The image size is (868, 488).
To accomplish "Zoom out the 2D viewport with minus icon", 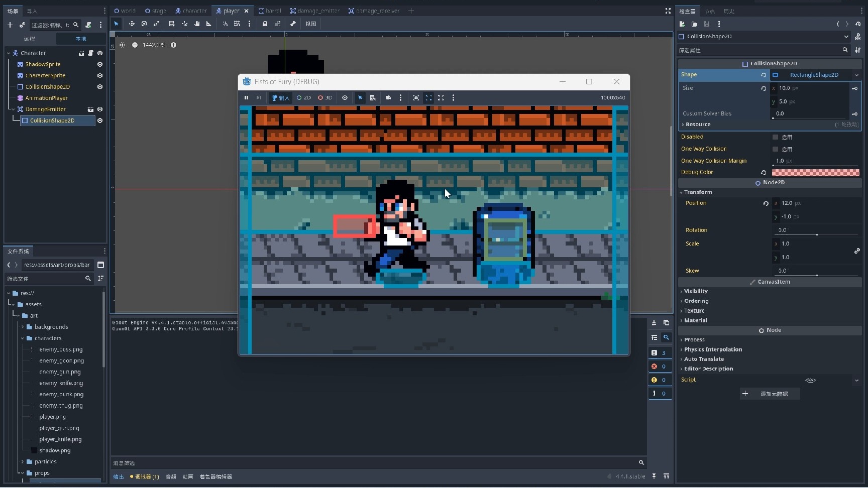I will tap(135, 45).
